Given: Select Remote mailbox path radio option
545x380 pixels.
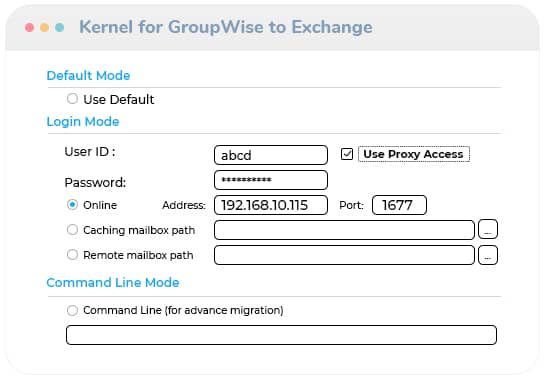Looking at the screenshot, I should (72, 255).
